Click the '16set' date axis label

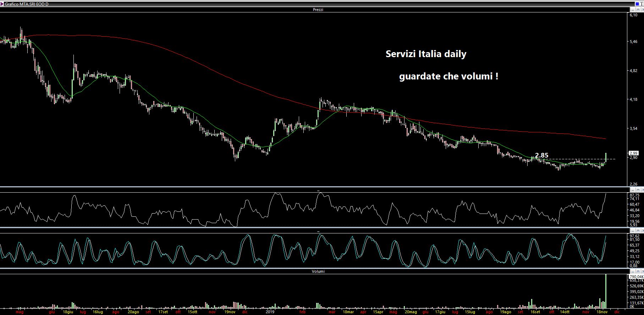coord(535,312)
